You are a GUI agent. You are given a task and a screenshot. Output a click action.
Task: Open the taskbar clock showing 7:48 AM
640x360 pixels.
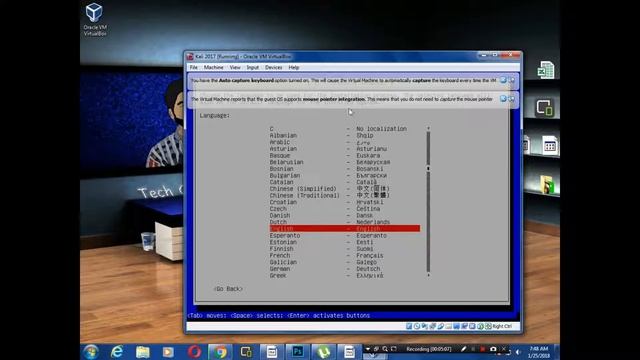[539, 352]
